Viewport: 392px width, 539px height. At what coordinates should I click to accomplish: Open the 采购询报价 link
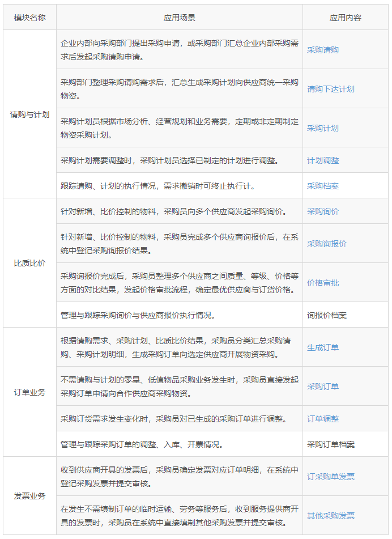pyautogui.click(x=327, y=244)
